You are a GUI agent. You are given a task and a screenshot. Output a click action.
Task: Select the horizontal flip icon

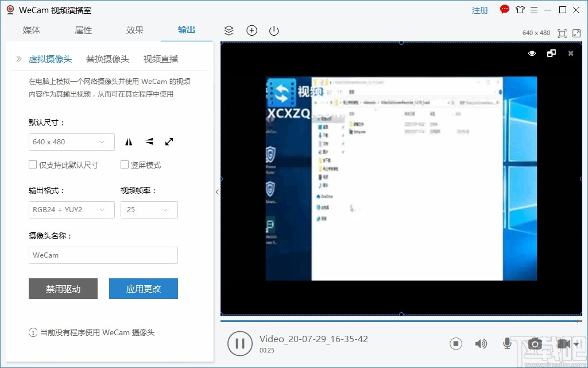(128, 141)
